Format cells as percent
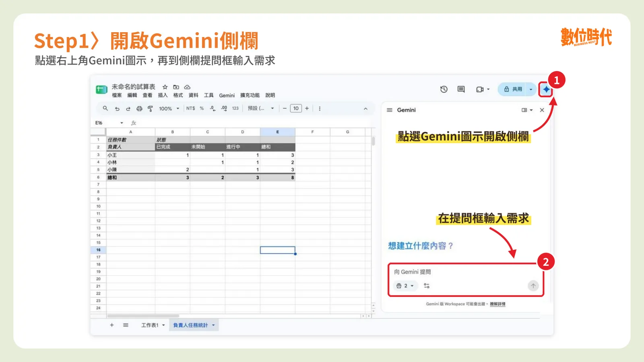This screenshot has width=644, height=362. click(x=202, y=109)
